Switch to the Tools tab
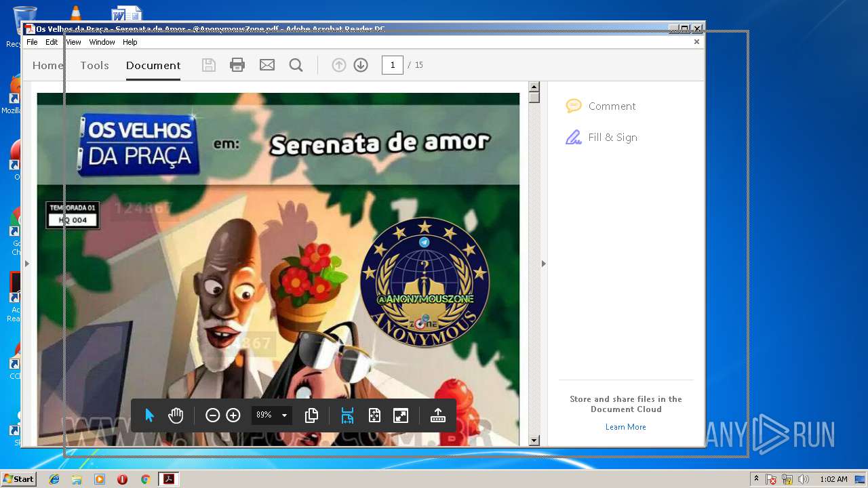 coord(94,65)
